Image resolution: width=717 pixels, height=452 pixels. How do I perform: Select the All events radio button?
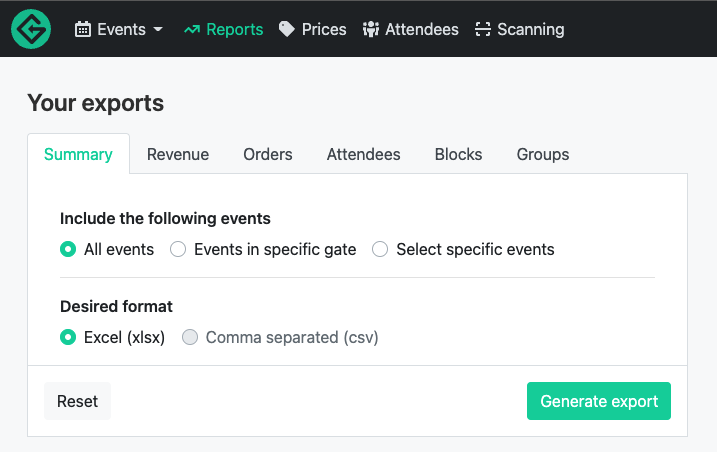(68, 249)
